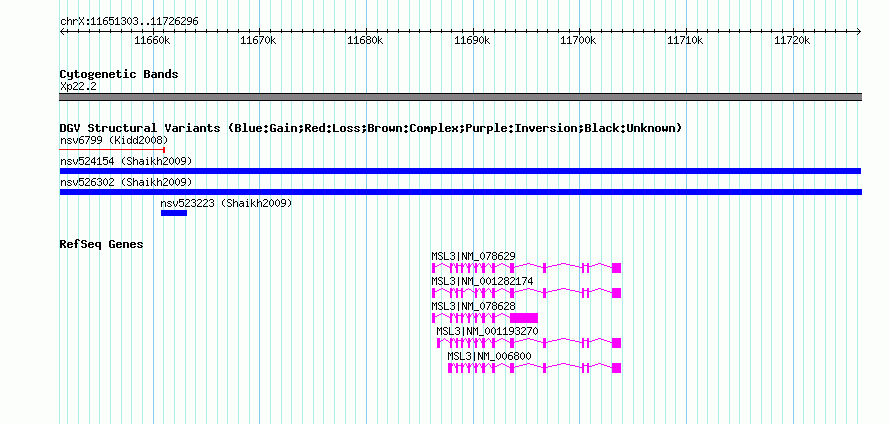Open the nsv526302 (Shaikh2009) variant label
This screenshot has width=890, height=424.
[126, 182]
